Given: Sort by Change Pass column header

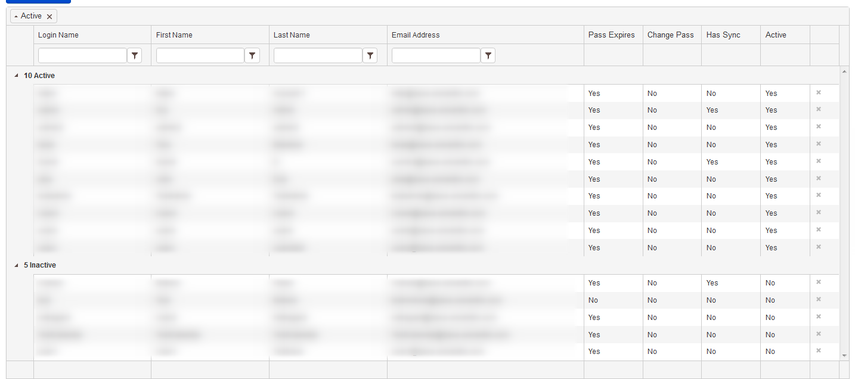Looking at the screenshot, I should [x=670, y=35].
